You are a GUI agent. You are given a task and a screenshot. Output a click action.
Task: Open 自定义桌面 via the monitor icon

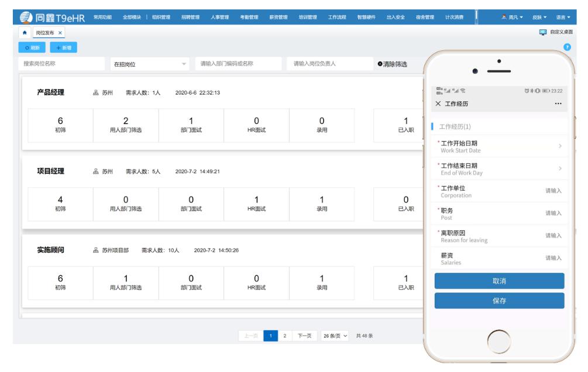coord(544,32)
